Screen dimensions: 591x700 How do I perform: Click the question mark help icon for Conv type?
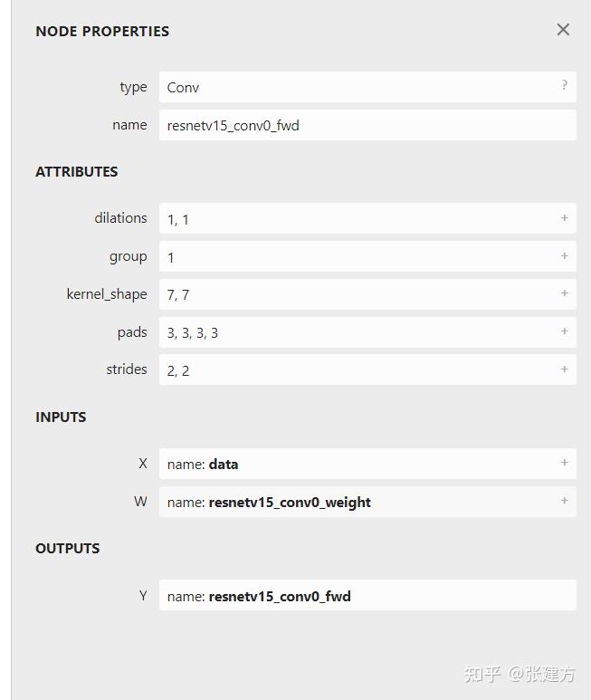pos(564,85)
